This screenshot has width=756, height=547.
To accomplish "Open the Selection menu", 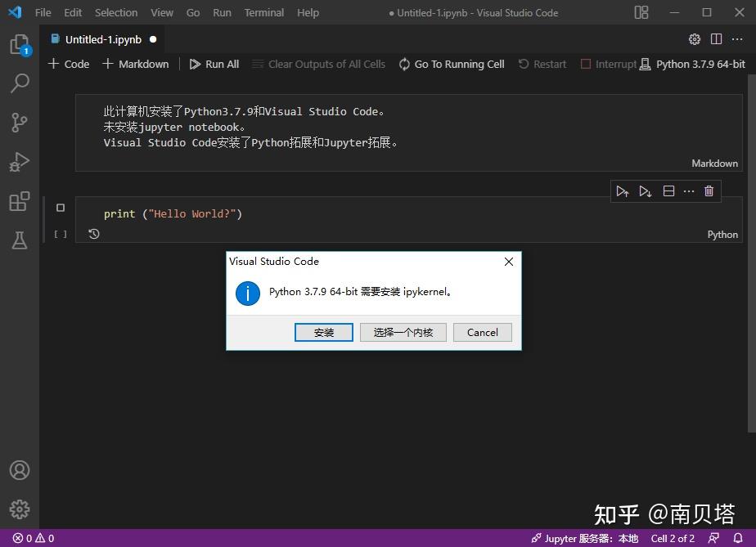I will pos(115,12).
